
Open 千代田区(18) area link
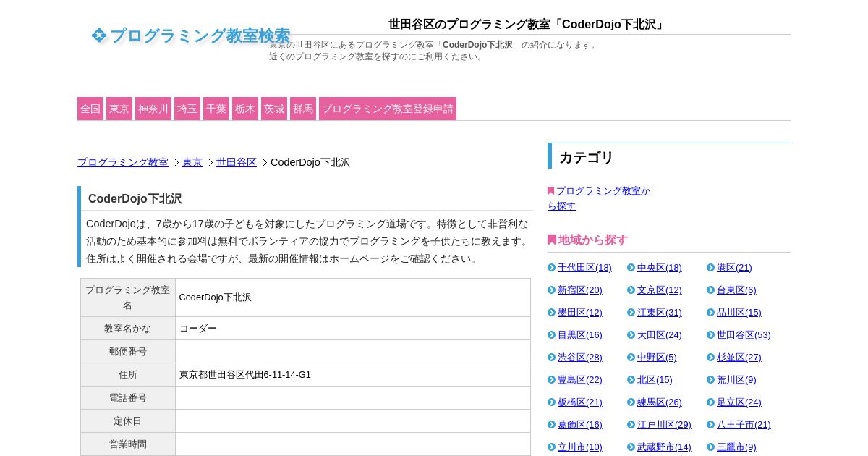(584, 268)
